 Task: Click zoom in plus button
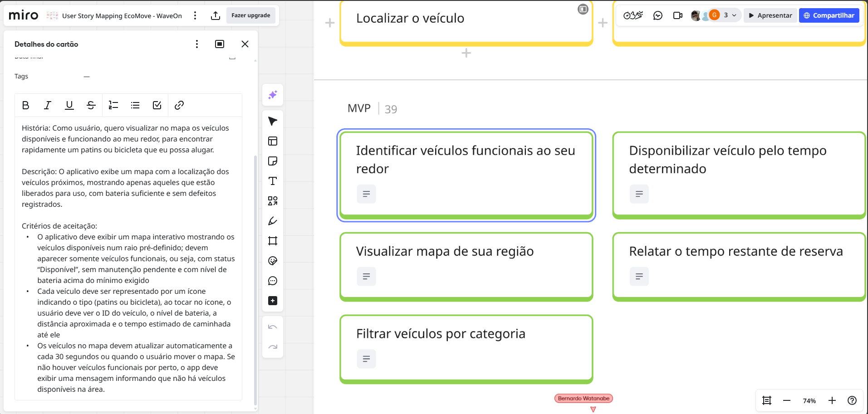pyautogui.click(x=832, y=400)
